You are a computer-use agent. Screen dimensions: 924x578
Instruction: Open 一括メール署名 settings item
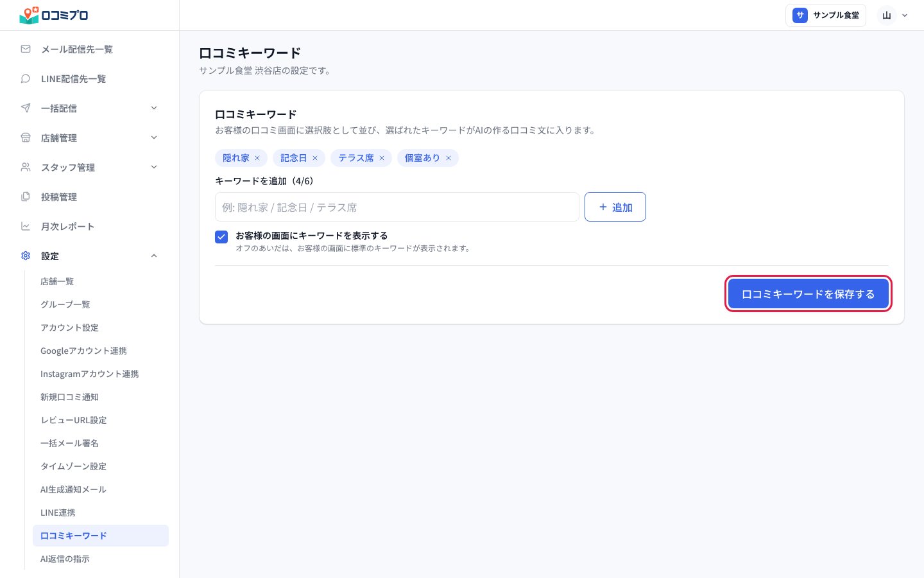[101, 443]
